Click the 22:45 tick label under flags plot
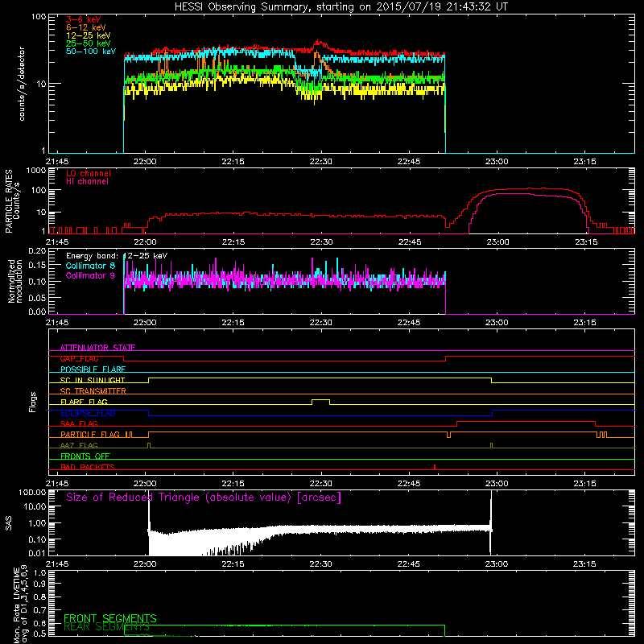The height and width of the screenshot is (644, 644). (409, 484)
